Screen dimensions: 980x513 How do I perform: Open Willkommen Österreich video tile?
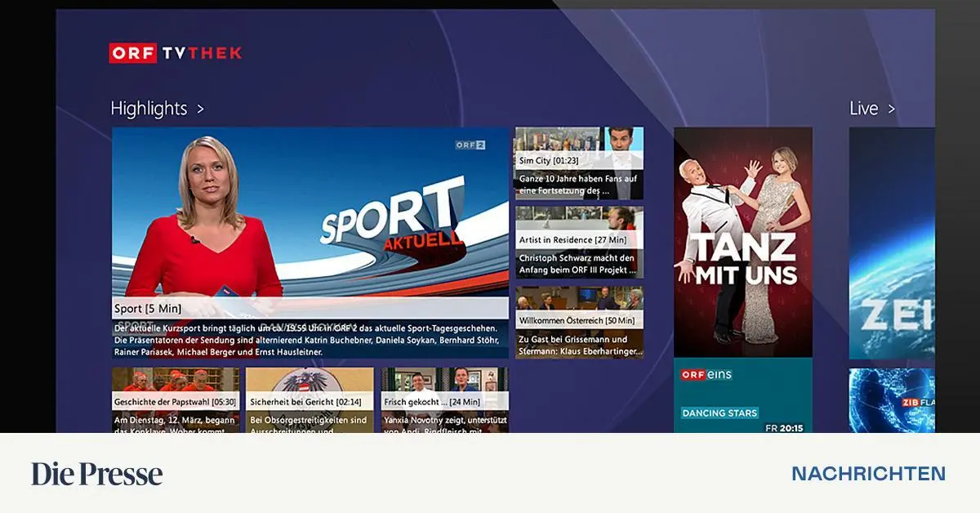point(578,321)
